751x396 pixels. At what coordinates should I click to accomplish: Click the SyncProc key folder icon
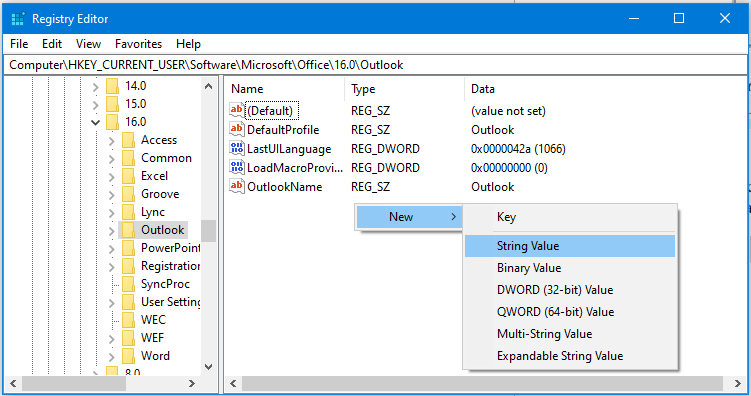128,284
